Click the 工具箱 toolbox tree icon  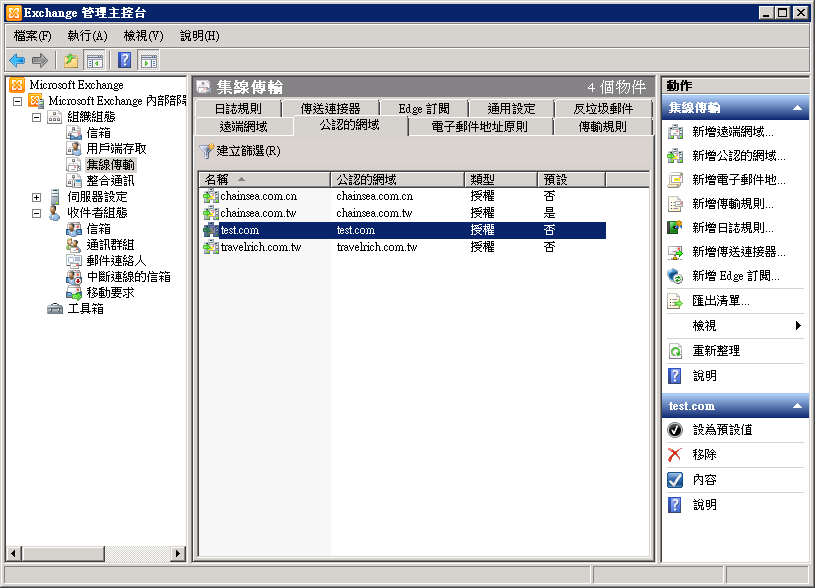[55, 309]
